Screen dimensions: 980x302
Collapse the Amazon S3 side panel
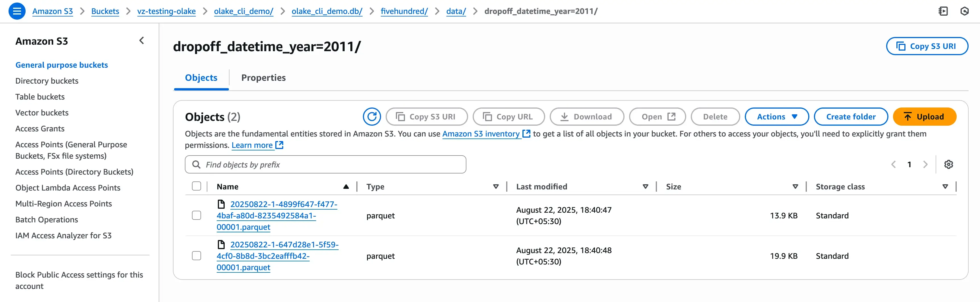click(142, 41)
